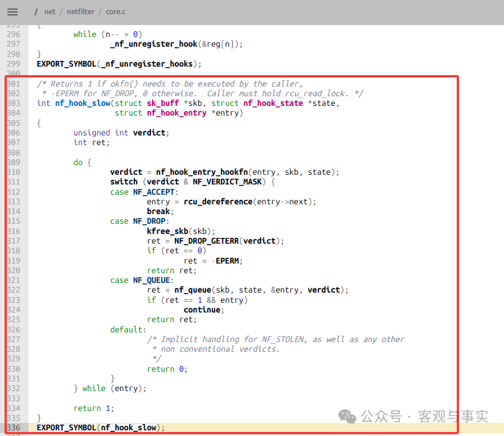Go to root slash breadcrumb
This screenshot has width=504, height=436.
click(x=36, y=12)
